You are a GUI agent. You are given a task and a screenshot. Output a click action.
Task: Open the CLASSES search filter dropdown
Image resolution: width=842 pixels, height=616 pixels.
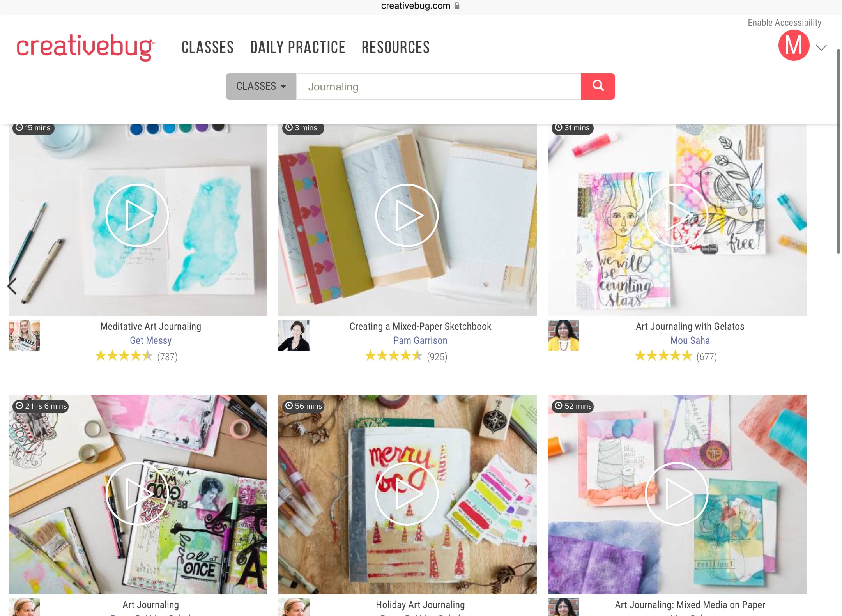[261, 86]
